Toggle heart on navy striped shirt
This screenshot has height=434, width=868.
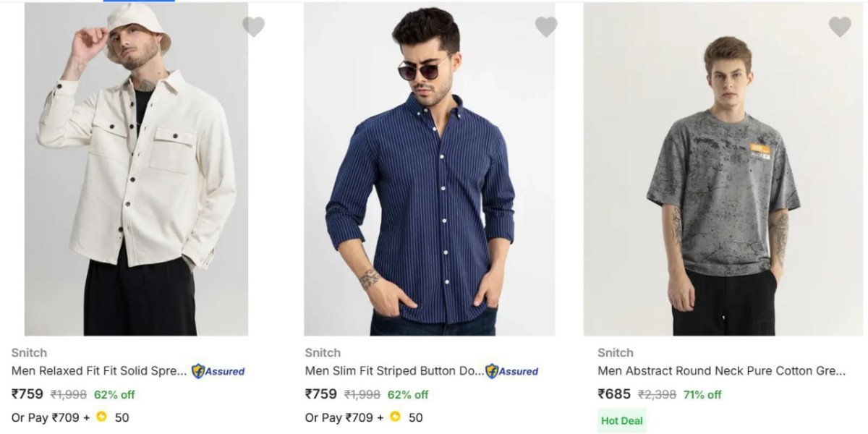[x=546, y=27]
